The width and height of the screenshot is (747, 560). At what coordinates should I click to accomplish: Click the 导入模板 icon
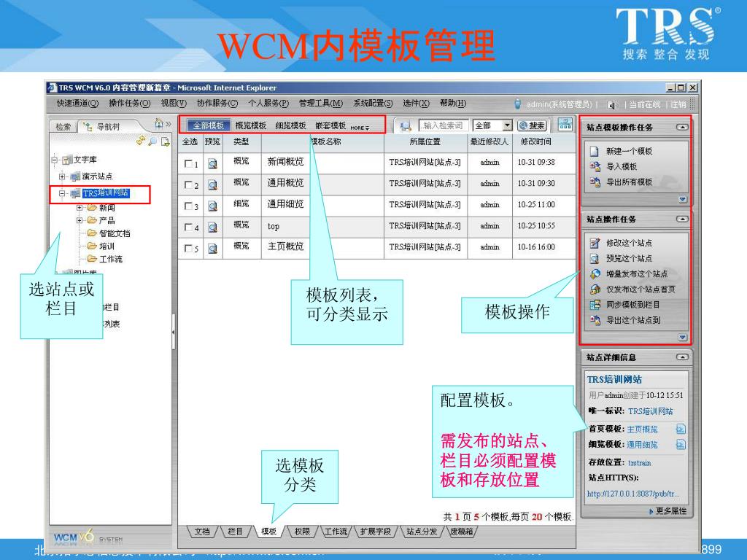click(x=595, y=167)
